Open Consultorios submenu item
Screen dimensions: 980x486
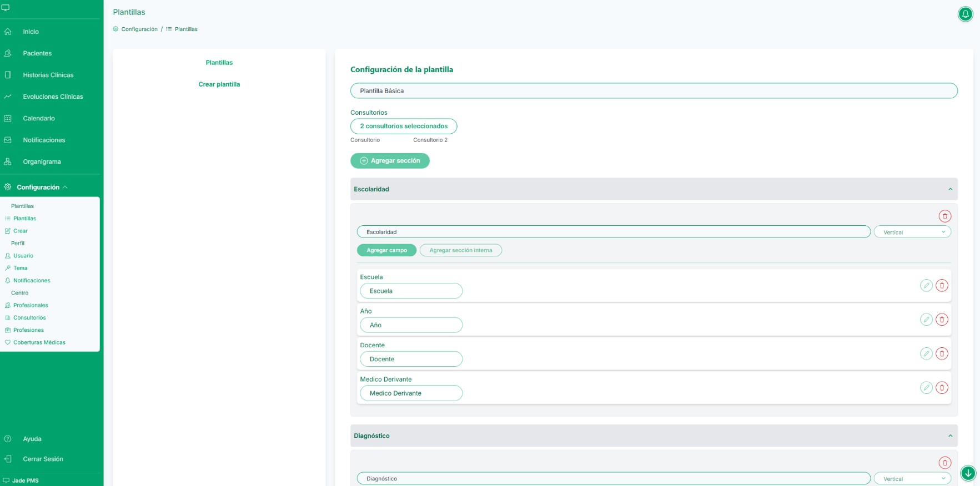(29, 317)
